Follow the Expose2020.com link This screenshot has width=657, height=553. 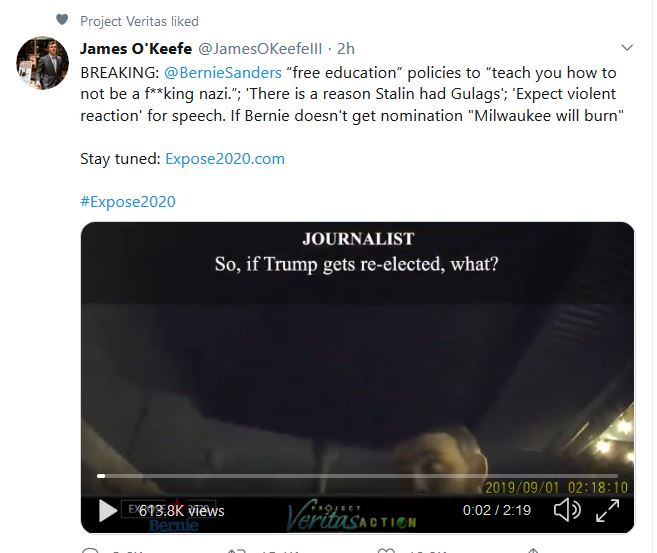pyautogui.click(x=225, y=158)
